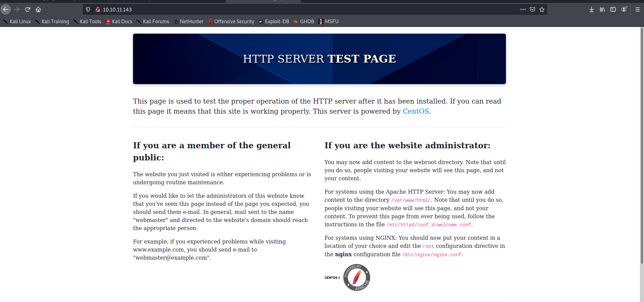This screenshot has height=302, width=644.
Task: Open page actions three-dot menu
Action: 523,9
